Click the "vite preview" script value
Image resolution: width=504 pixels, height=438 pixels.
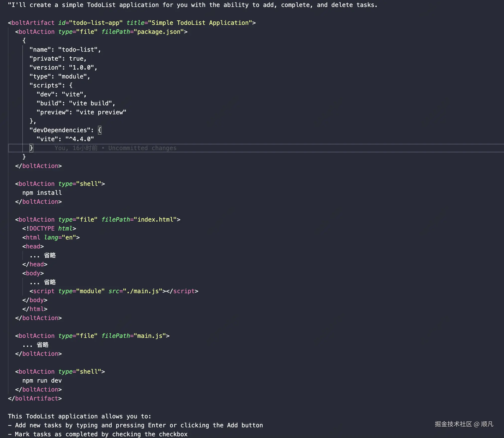[x=101, y=112]
